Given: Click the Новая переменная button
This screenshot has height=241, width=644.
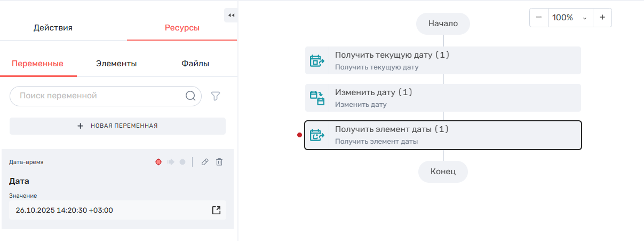Looking at the screenshot, I should pyautogui.click(x=117, y=126).
